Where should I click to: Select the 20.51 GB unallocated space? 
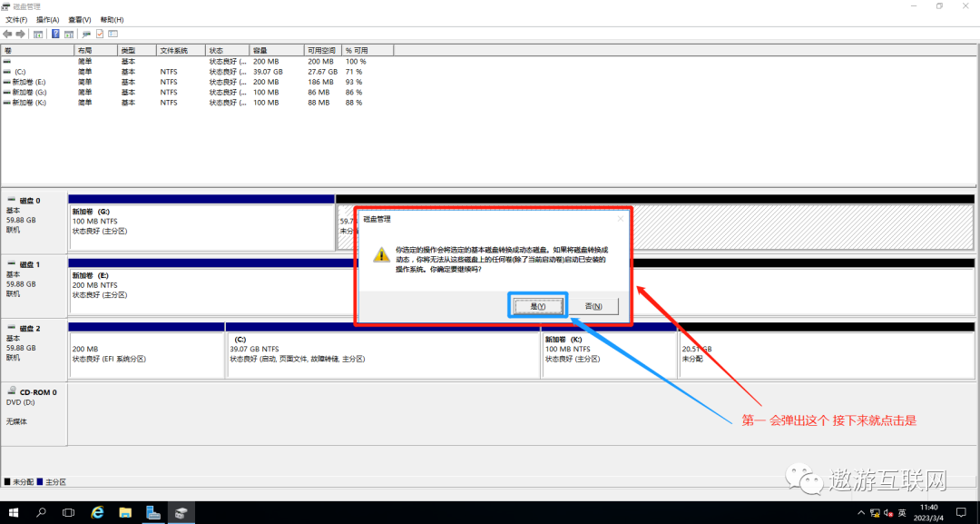click(x=826, y=353)
